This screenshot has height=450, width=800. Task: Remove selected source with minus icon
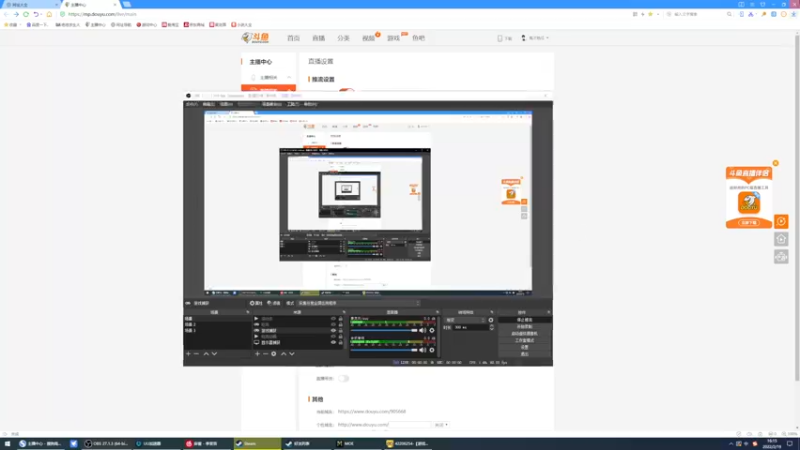265,354
